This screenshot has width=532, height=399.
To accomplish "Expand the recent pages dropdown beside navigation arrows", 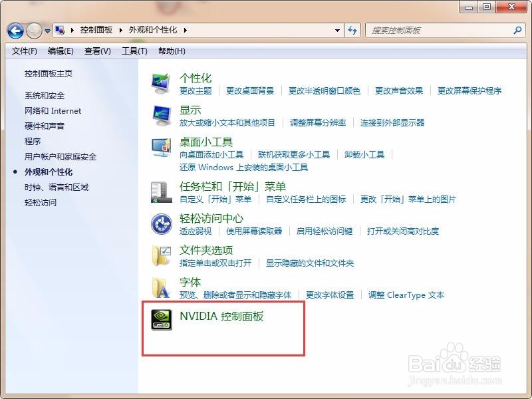I will [x=47, y=30].
